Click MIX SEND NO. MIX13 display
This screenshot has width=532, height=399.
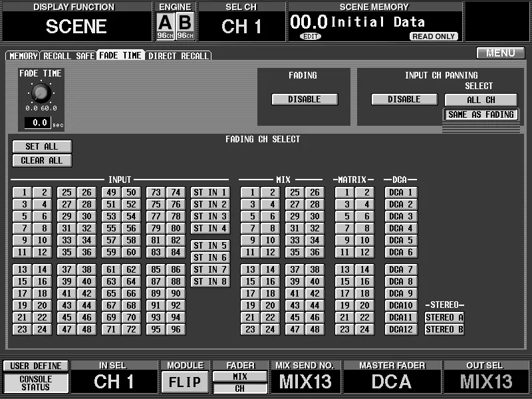click(x=305, y=381)
